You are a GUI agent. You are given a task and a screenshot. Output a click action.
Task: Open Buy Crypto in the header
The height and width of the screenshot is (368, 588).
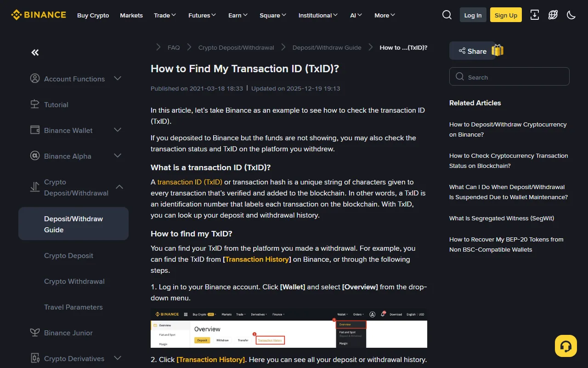[x=93, y=15]
